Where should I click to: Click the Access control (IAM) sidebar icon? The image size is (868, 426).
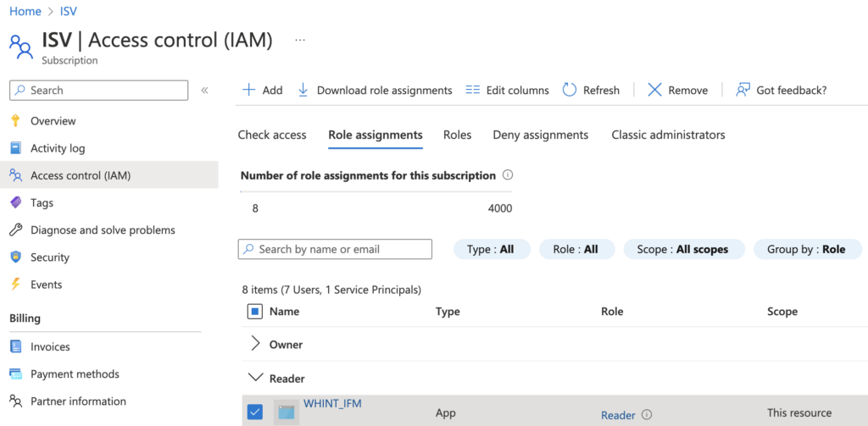(x=16, y=176)
